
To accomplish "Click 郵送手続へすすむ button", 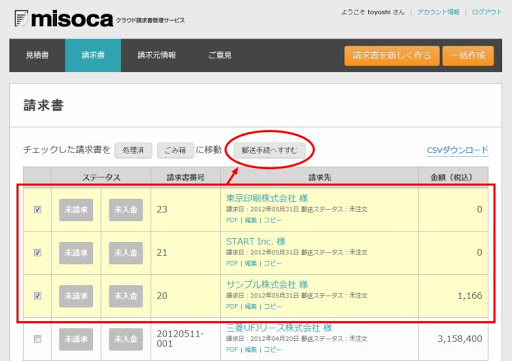I will click(x=269, y=150).
